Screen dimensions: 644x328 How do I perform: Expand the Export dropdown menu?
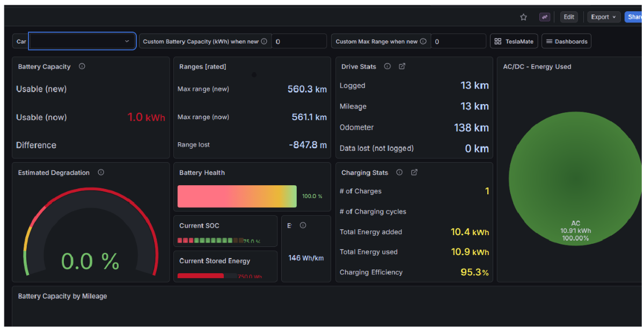604,17
